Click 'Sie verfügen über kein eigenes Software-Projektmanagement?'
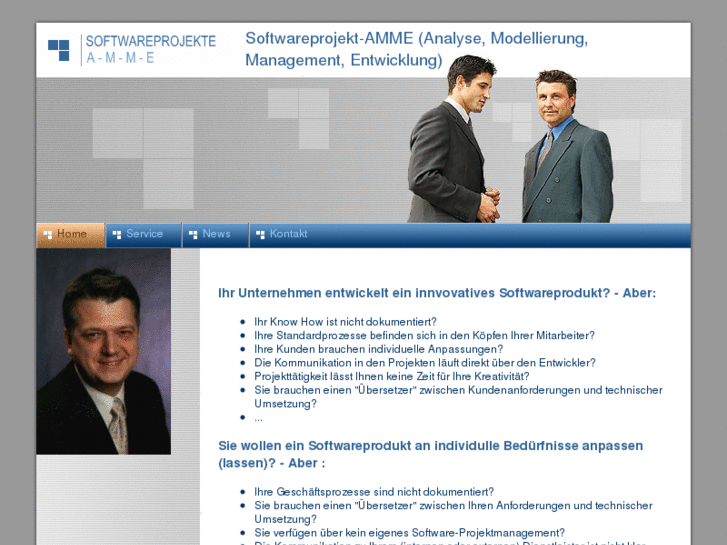The width and height of the screenshot is (727, 545). point(409,532)
